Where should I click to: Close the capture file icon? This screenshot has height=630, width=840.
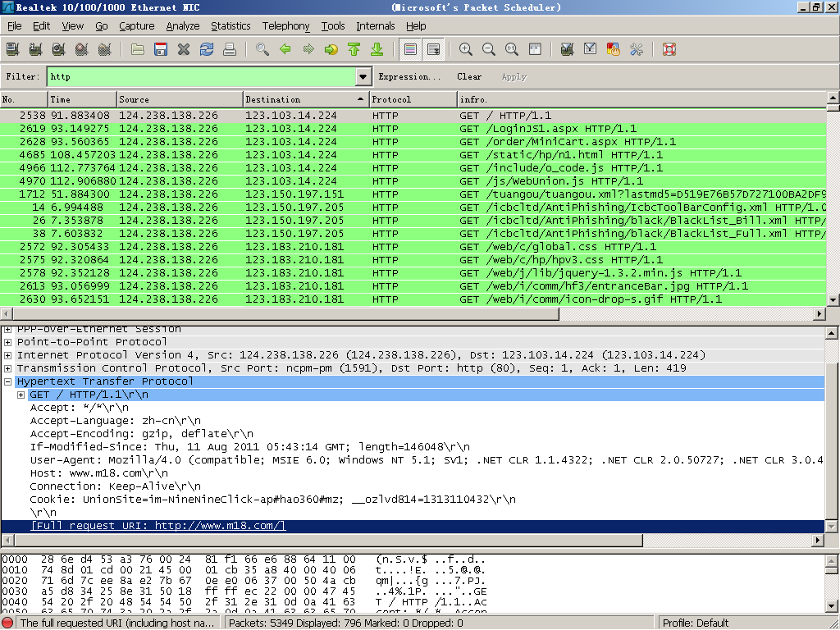(184, 49)
